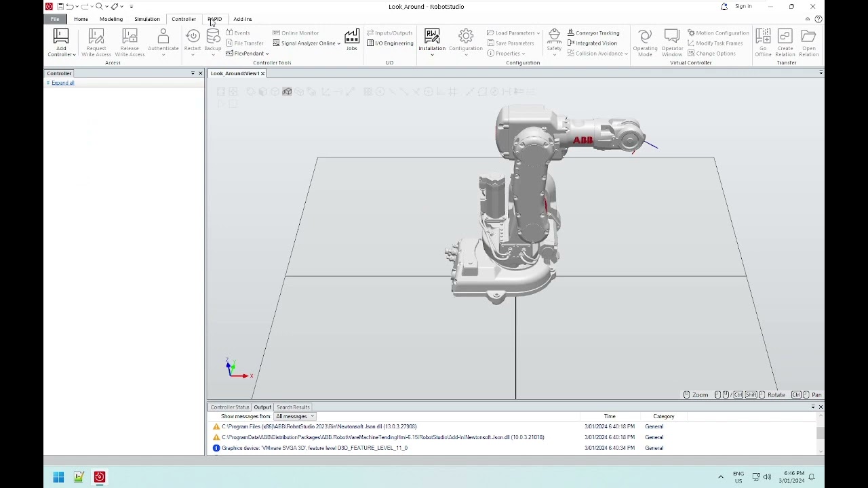This screenshot has width=868, height=488.
Task: Open the Configuration gear icon
Action: pos(466,37)
